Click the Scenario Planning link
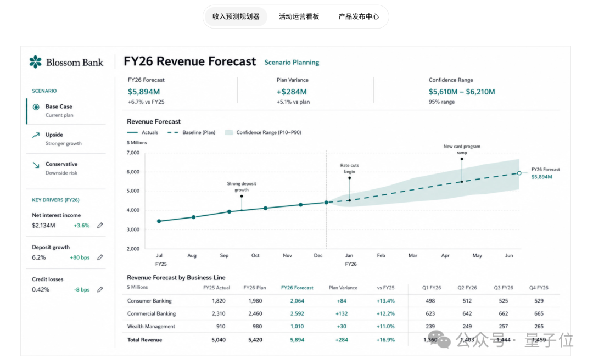The height and width of the screenshot is (364, 593). point(292,63)
